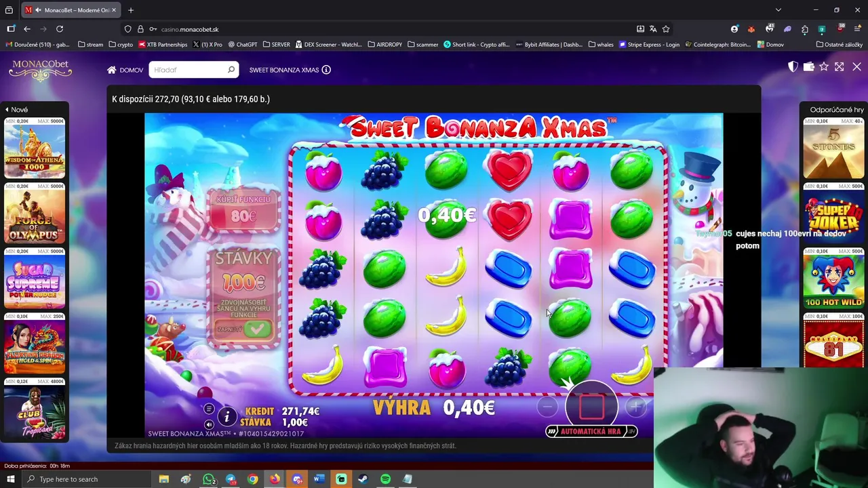
Task: Open WhatsApp from the taskbar
Action: coord(209,479)
